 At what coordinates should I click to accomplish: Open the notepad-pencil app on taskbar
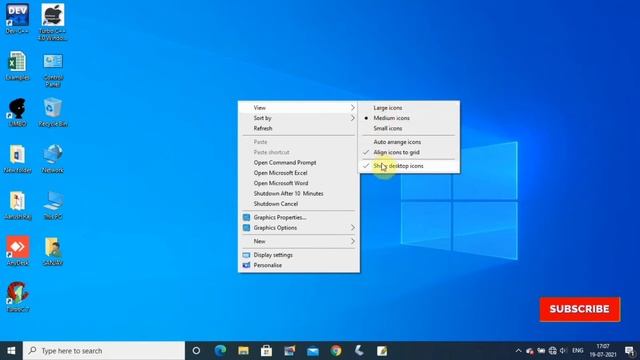382,351
